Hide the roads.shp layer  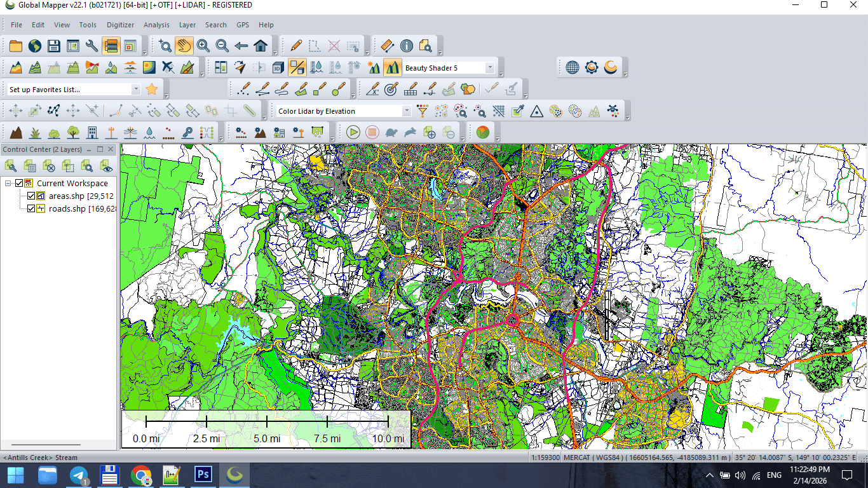coord(31,208)
